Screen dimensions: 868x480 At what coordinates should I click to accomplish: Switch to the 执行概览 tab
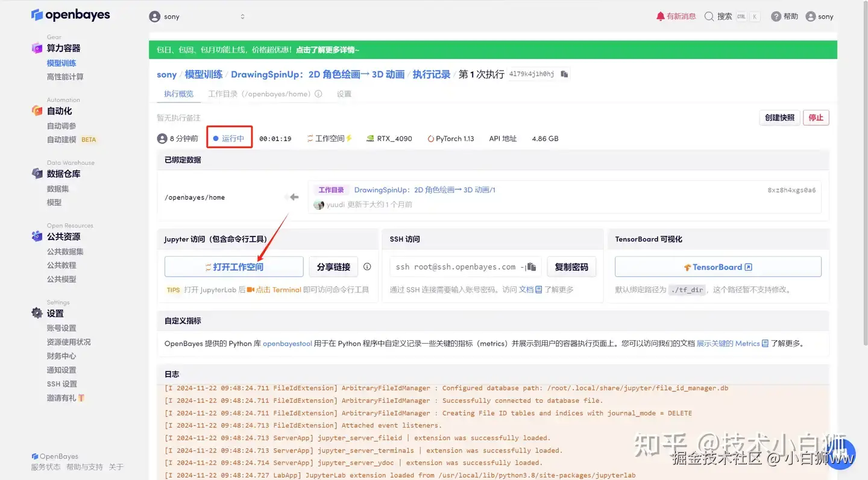pyautogui.click(x=179, y=94)
